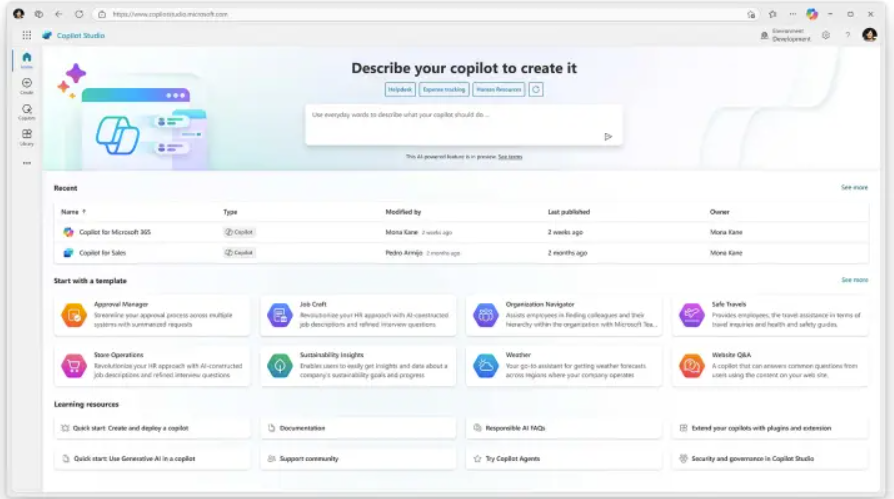Click the Copilot type tag for Microsoft 365
This screenshot has height=499, width=894.
point(239,232)
